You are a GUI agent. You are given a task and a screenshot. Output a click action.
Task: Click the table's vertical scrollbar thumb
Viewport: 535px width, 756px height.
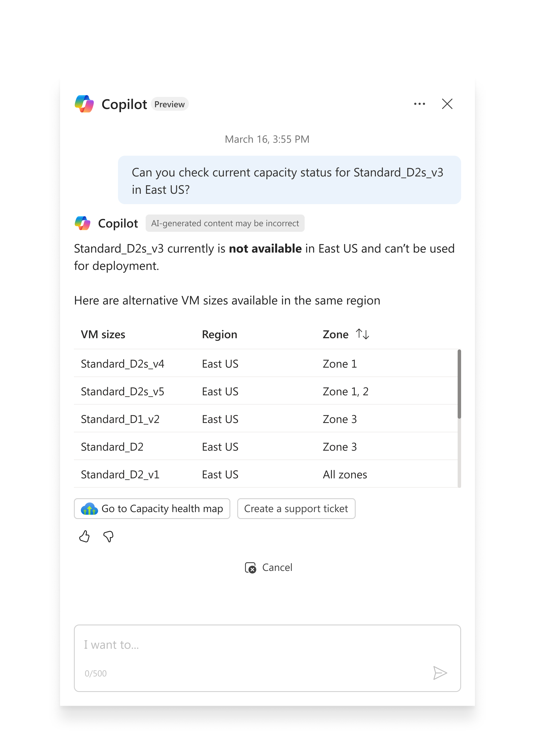pyautogui.click(x=459, y=384)
